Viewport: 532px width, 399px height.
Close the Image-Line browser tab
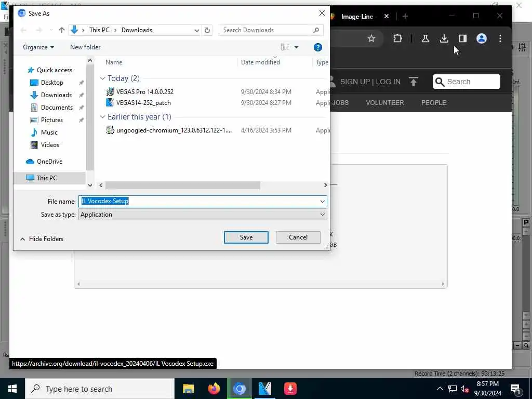387,16
